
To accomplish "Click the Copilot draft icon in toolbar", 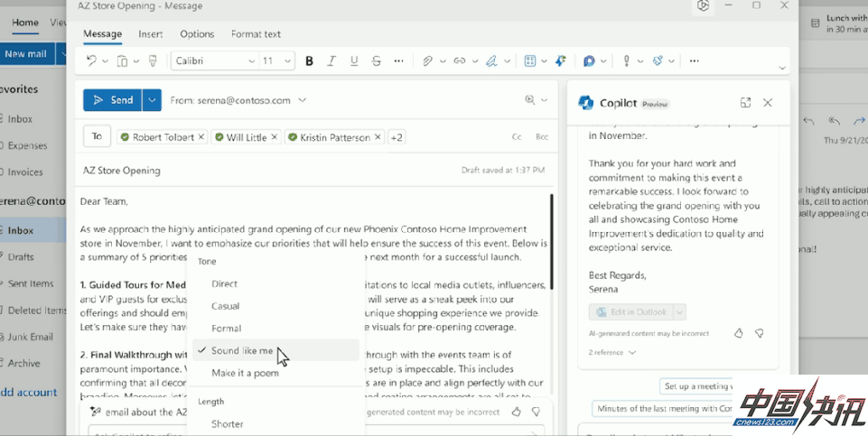I will tap(561, 60).
